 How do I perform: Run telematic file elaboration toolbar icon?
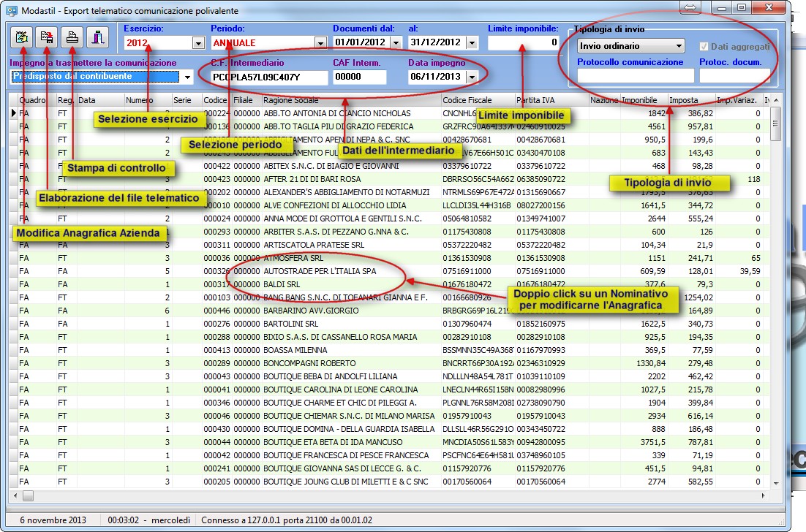click(47, 37)
